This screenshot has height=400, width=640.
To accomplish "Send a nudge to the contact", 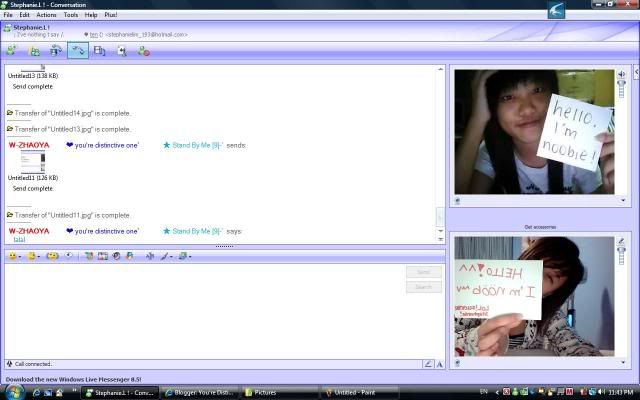I will coord(52,256).
